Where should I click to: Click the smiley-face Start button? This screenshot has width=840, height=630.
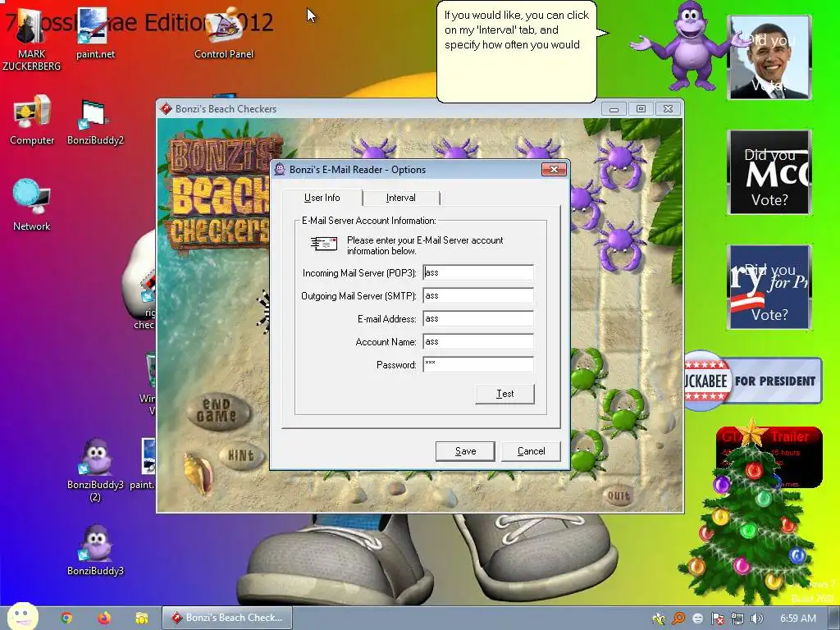click(22, 616)
